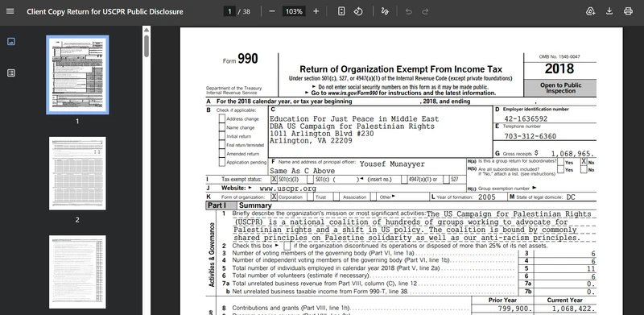This screenshot has height=315, width=644.
Task: Click the 103% zoom level field
Action: click(294, 11)
